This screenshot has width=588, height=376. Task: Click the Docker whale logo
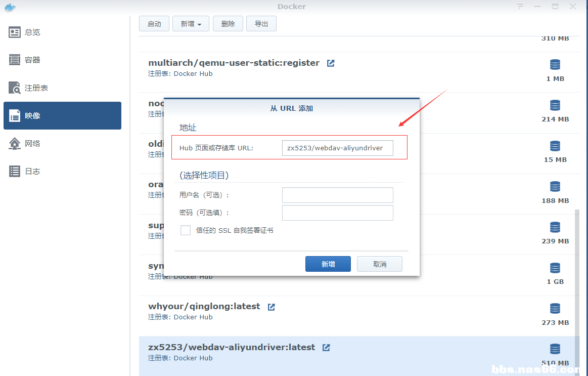pos(10,7)
